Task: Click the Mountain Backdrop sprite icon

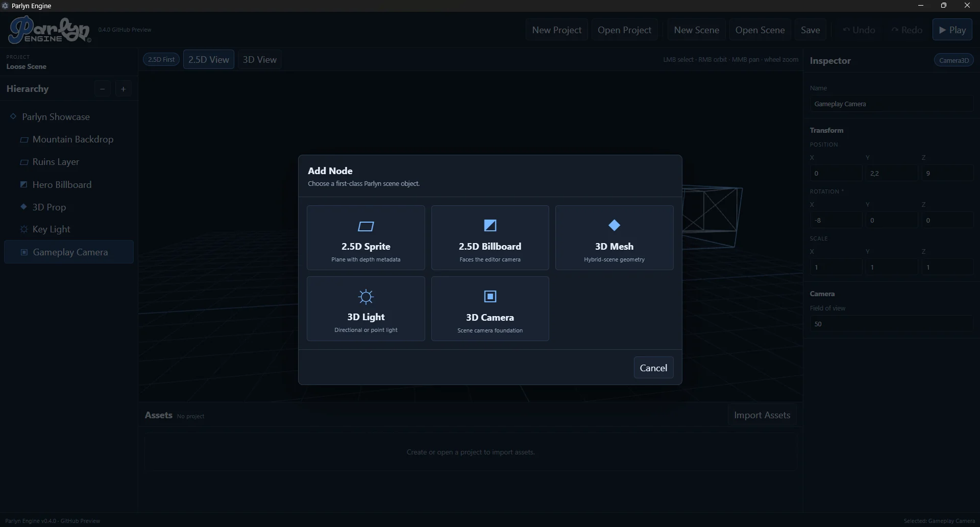Action: pyautogui.click(x=24, y=139)
